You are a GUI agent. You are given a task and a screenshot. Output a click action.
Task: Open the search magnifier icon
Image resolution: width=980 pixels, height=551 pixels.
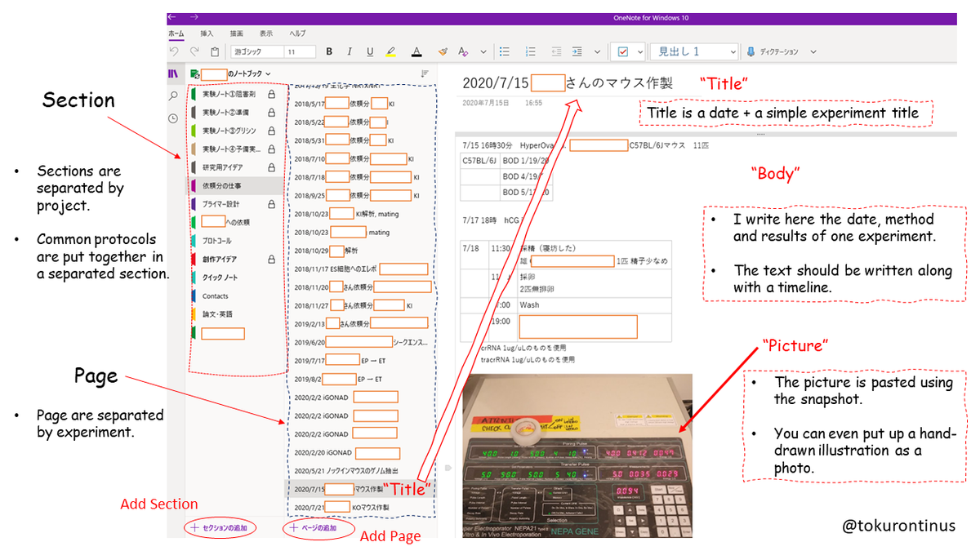pyautogui.click(x=173, y=96)
